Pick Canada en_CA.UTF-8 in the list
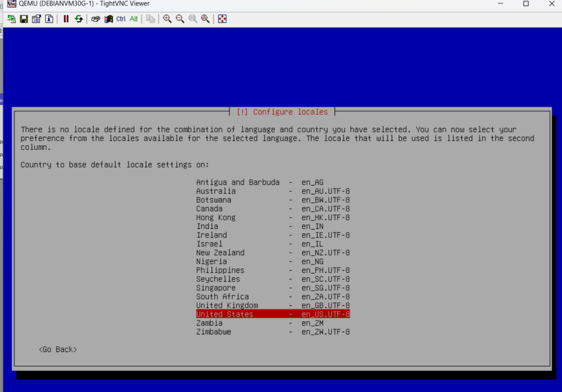This screenshot has width=562, height=392. coord(273,209)
